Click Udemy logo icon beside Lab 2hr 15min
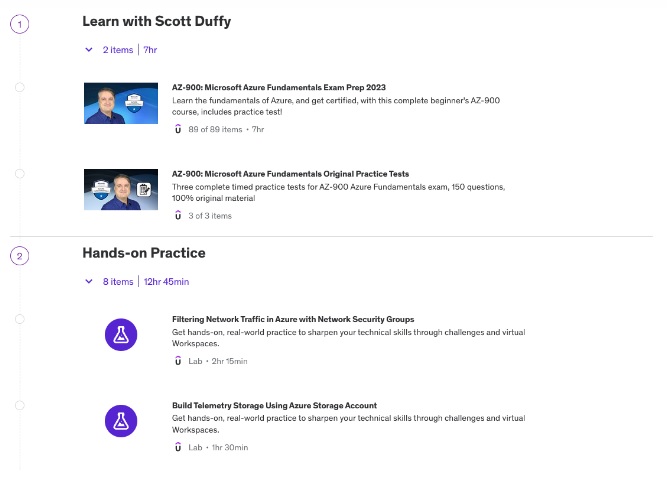Screen dimensions: 667x478 click(178, 361)
